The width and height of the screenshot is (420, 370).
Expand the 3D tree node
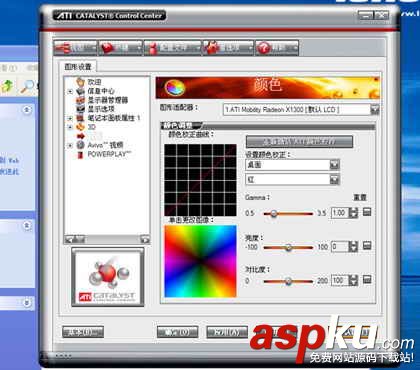click(x=70, y=127)
